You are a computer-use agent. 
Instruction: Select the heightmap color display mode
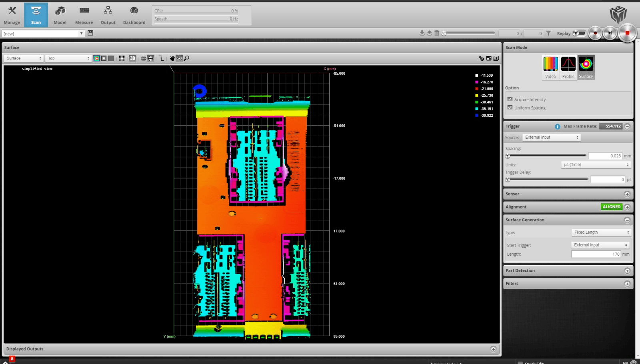pyautogui.click(x=97, y=58)
